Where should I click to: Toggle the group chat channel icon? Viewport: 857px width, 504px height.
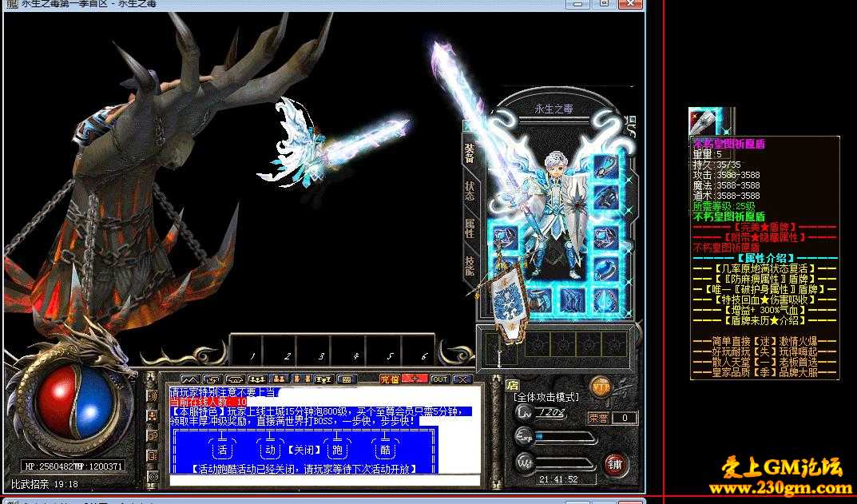click(x=152, y=435)
